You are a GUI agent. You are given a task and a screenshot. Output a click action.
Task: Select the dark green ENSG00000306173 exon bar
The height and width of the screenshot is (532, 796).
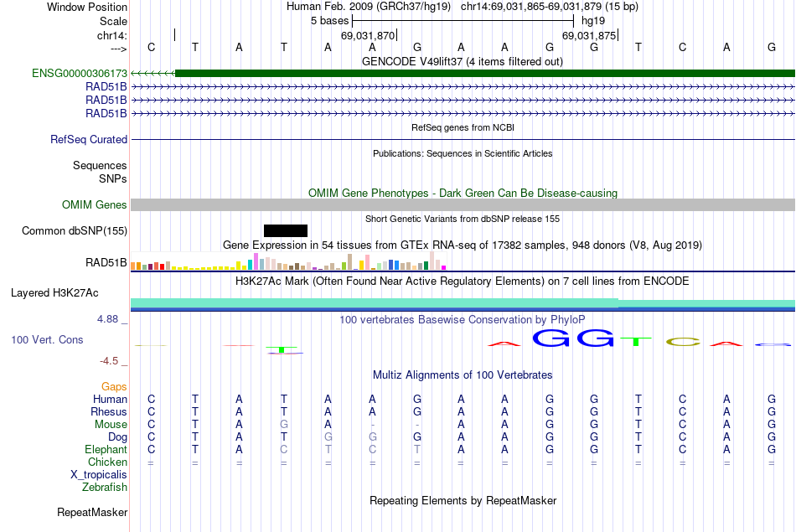[x=485, y=74]
